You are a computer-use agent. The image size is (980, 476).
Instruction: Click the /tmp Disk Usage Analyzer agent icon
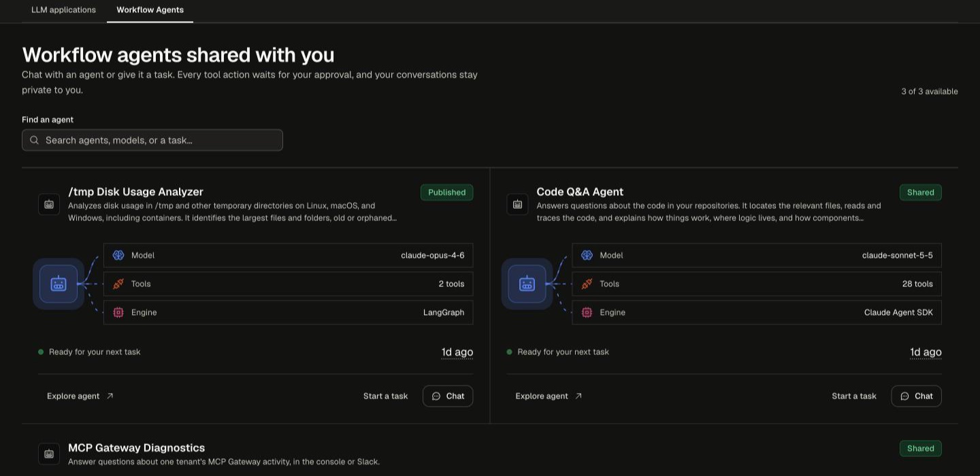click(49, 204)
